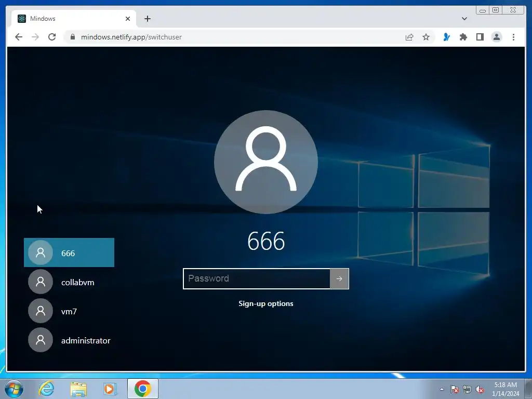532x399 pixels.
Task: Open the taskbar clock and date
Action: [x=506, y=389]
